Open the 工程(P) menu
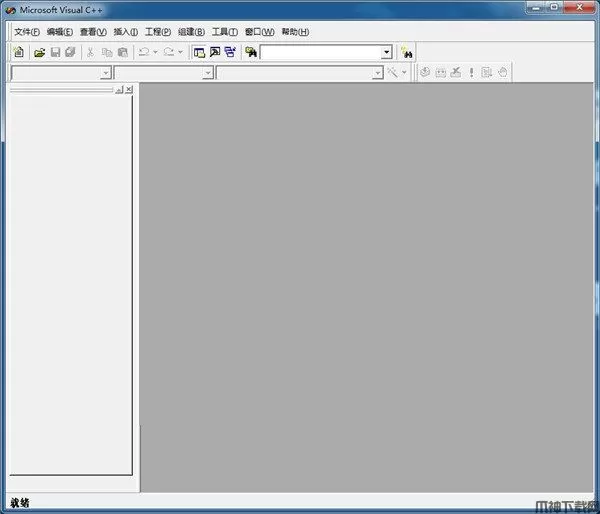Screen dimensions: 600x514 click(x=158, y=32)
